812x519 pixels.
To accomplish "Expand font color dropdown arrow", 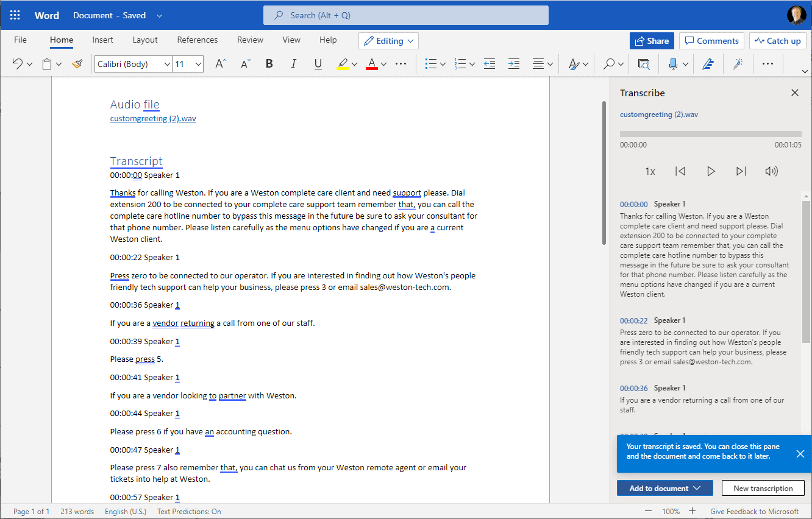I will pos(383,64).
